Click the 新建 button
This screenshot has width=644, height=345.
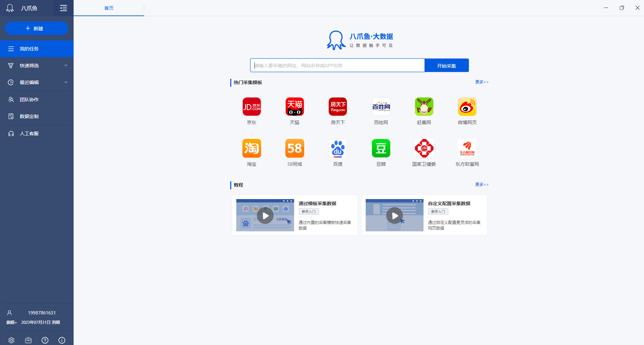(37, 28)
